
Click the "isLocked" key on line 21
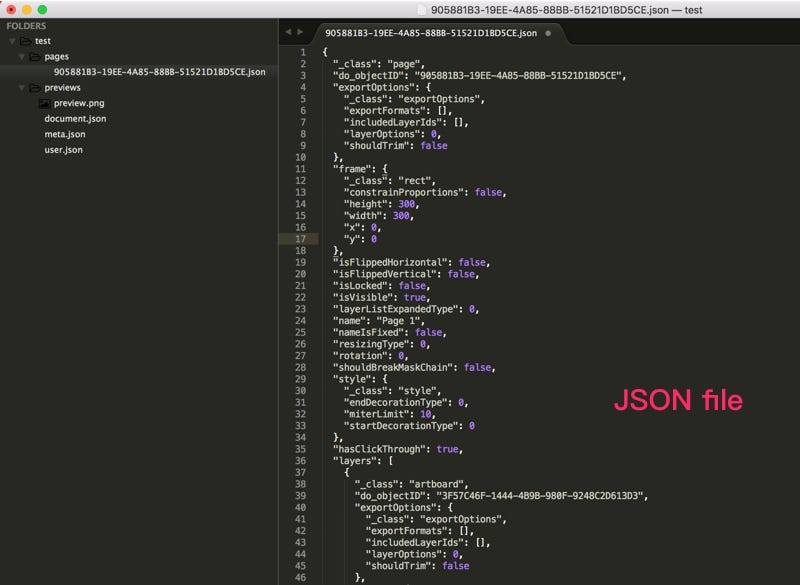click(x=361, y=286)
